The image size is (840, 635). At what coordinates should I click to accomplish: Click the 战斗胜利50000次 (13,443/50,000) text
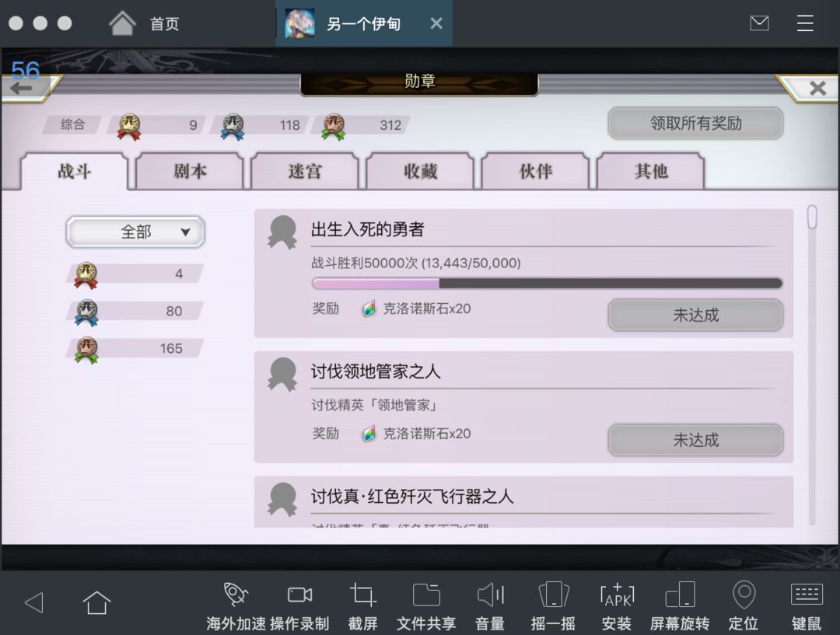pos(415,263)
